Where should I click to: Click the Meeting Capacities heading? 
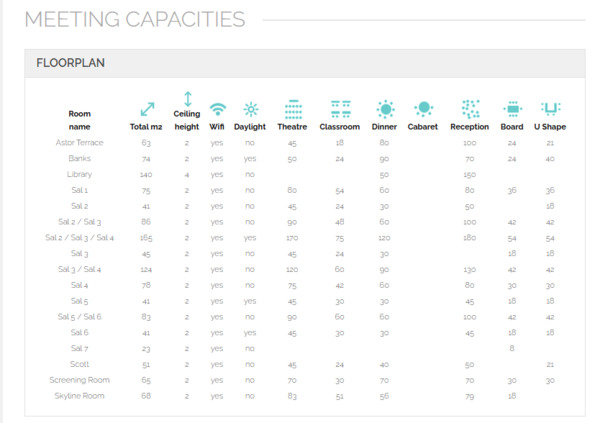coord(134,19)
